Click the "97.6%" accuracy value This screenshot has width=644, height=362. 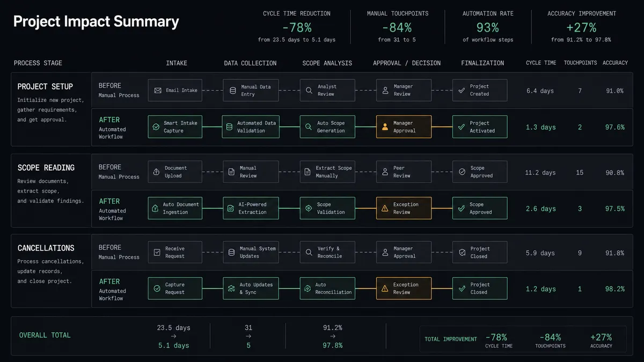tap(615, 128)
